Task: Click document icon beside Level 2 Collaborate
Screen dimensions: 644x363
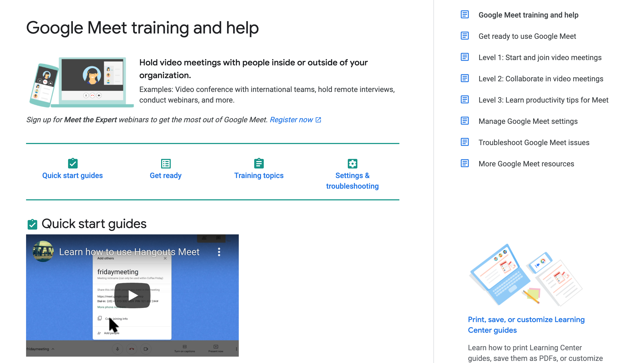Action: pyautogui.click(x=465, y=78)
